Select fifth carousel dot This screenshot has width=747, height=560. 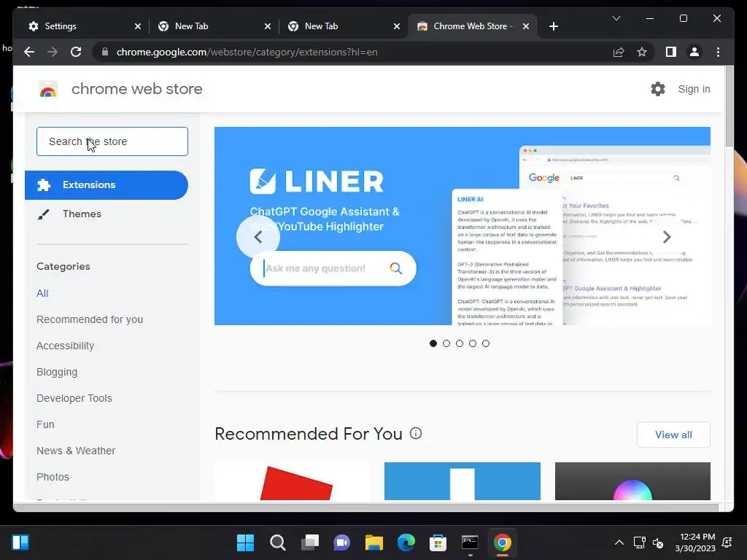point(485,343)
